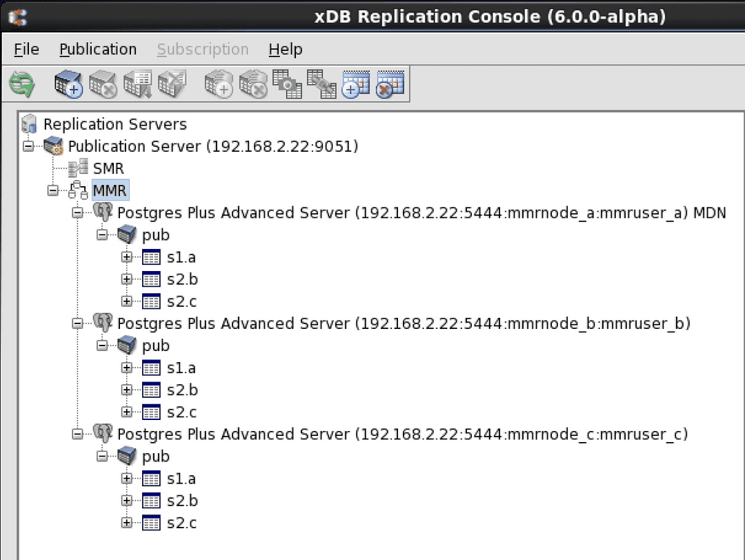Viewport: 745px width, 560px height.
Task: Click the Create Publication toolbar icon
Action: (68, 85)
